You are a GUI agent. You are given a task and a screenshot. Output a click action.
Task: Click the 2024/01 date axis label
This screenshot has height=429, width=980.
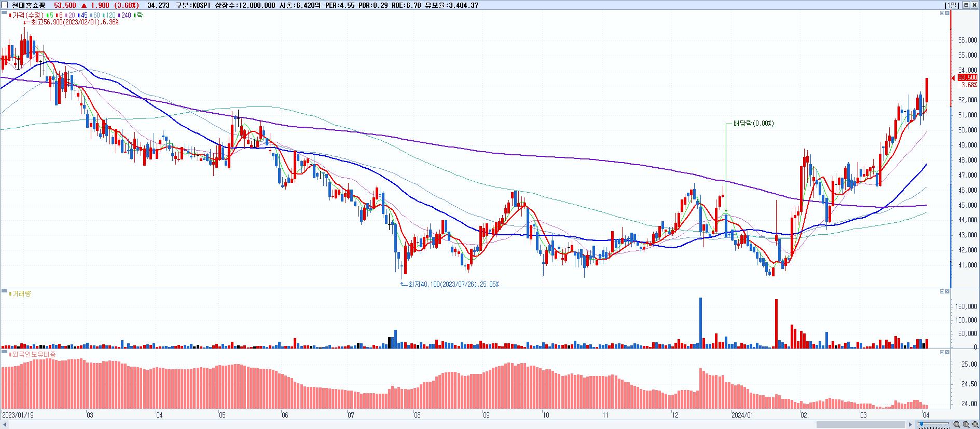(x=742, y=415)
